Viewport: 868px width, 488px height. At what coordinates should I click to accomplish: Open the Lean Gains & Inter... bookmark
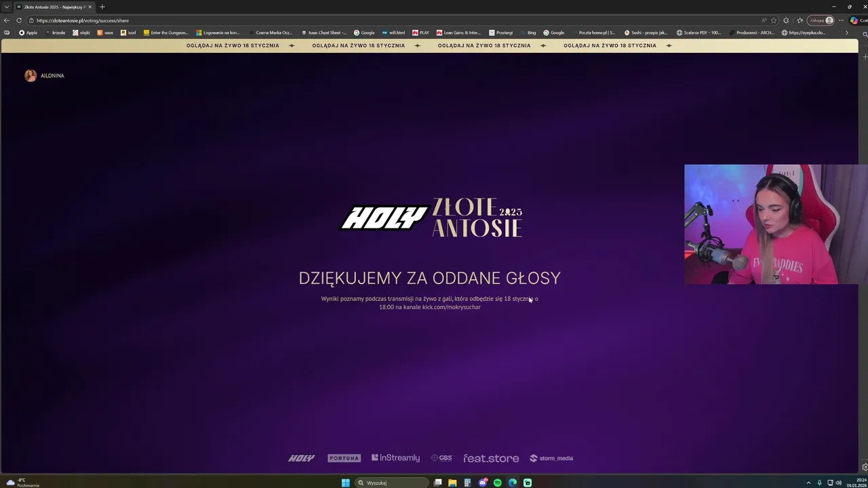click(x=459, y=33)
